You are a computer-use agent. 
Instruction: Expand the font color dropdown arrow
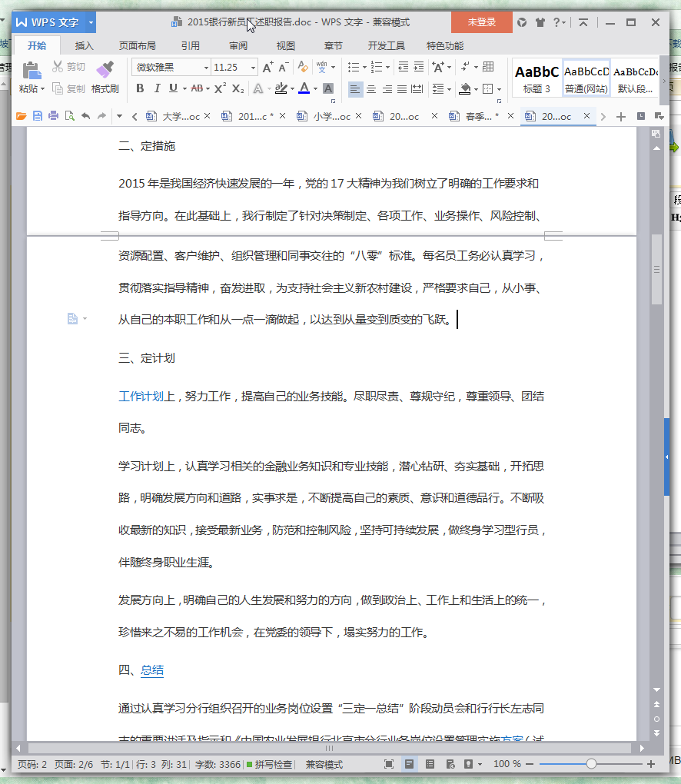point(315,89)
